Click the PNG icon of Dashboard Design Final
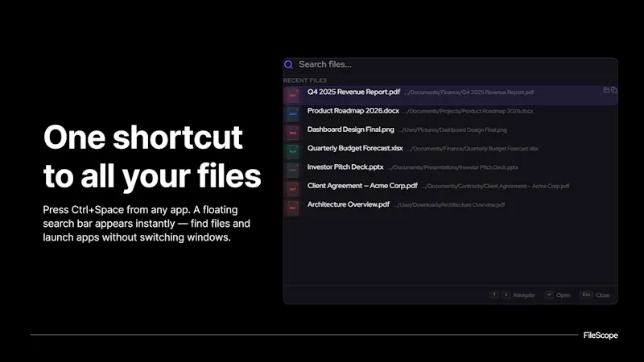Screen dimensions: 644x362 (x=293, y=133)
